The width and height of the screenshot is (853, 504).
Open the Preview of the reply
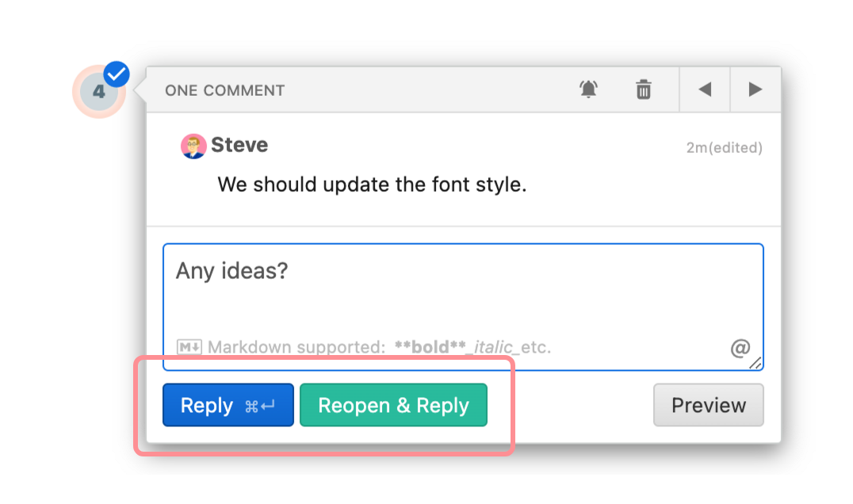pos(708,406)
